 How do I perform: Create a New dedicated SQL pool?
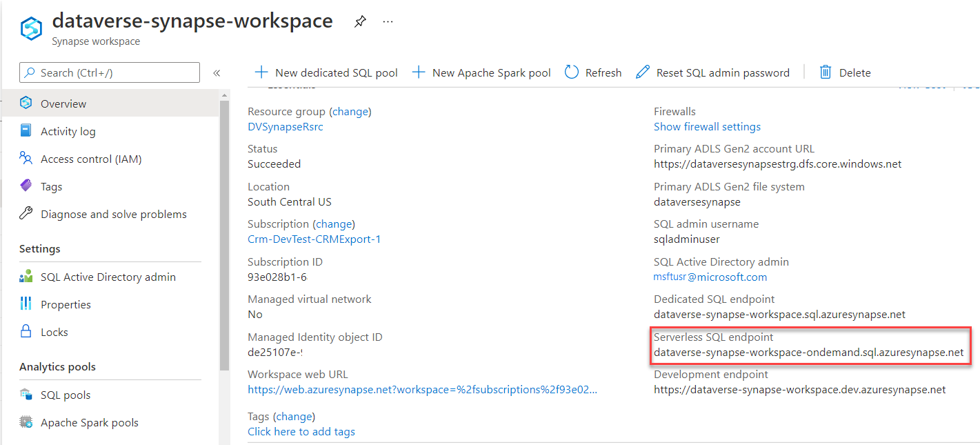326,72
